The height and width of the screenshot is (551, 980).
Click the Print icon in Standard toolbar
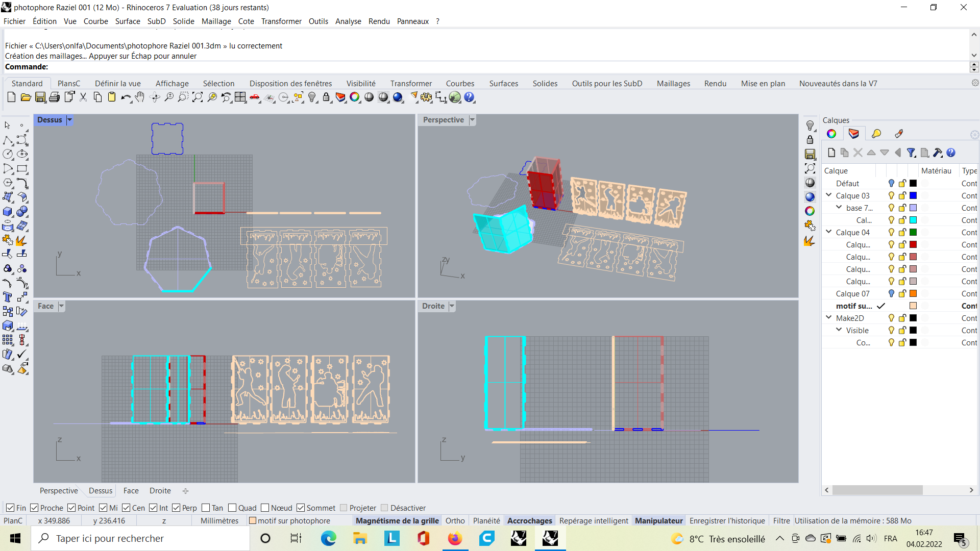[x=55, y=97]
